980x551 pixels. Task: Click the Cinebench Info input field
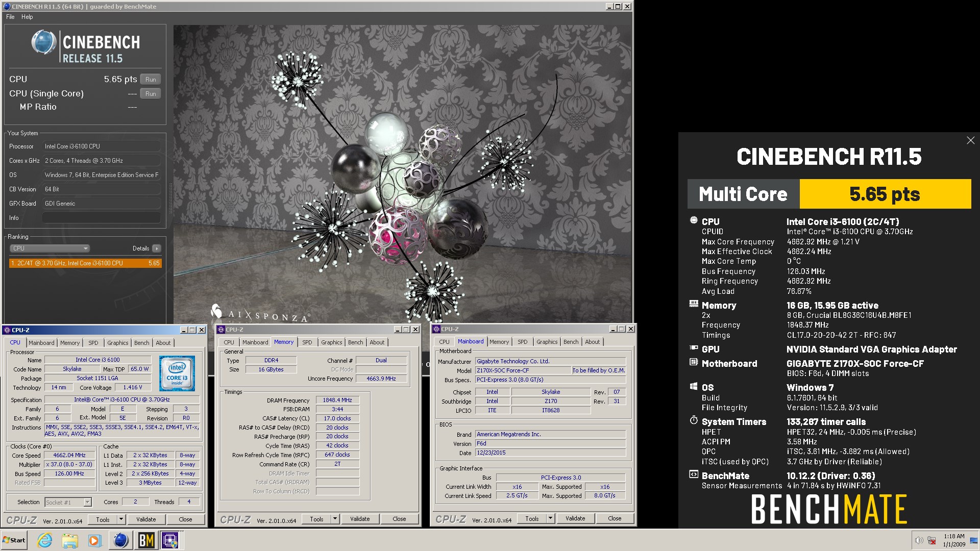coord(101,218)
